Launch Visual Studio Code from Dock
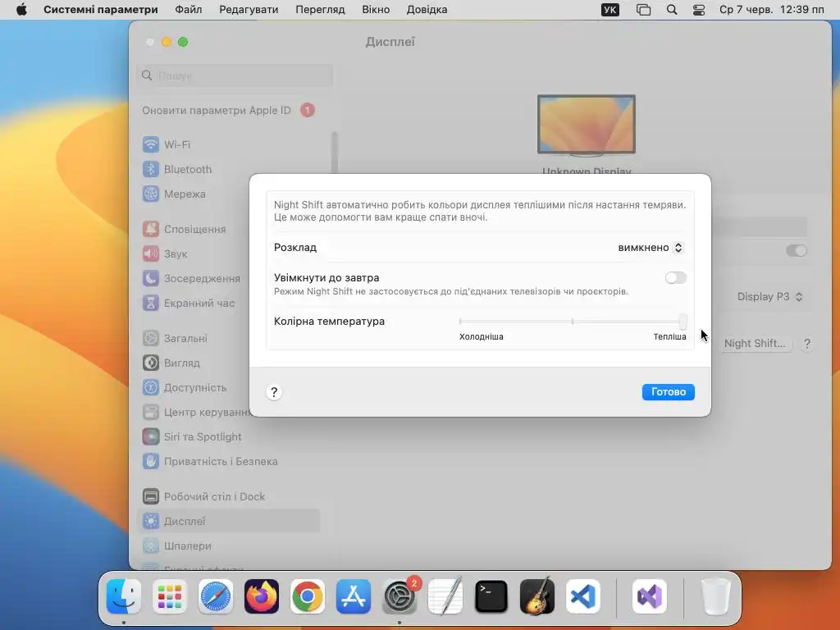The image size is (840, 630). (583, 596)
